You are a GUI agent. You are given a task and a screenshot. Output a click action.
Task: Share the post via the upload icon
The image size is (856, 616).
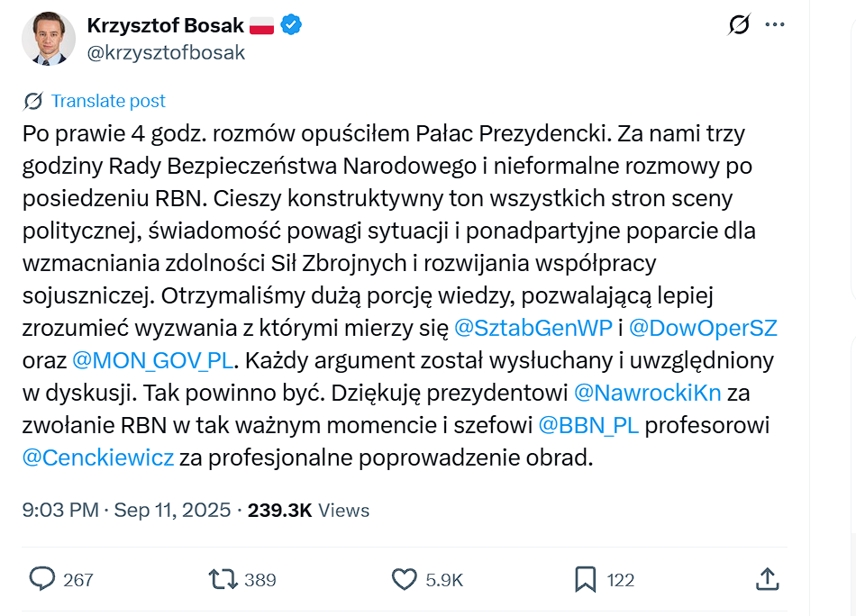[769, 580]
